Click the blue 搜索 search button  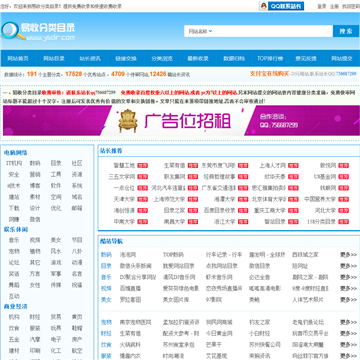coord(346,31)
